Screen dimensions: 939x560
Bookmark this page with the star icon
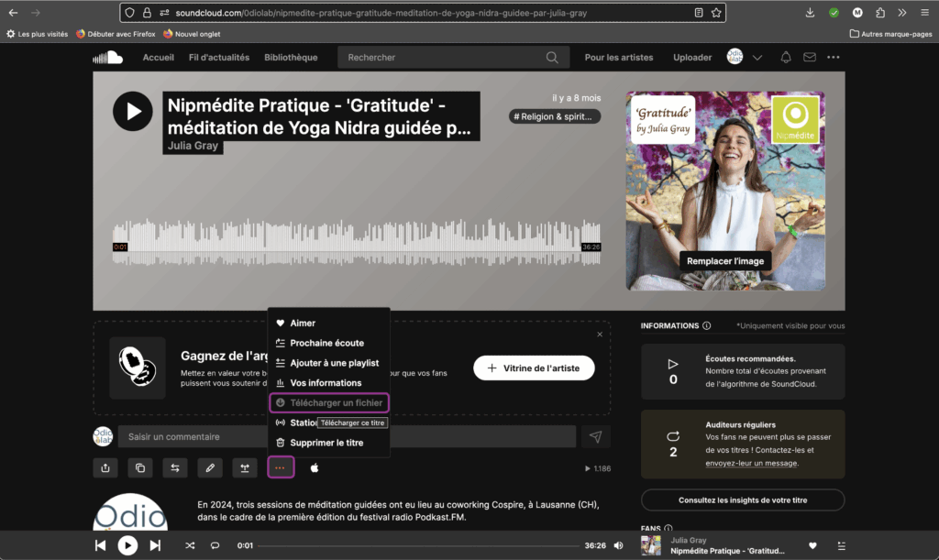point(716,13)
